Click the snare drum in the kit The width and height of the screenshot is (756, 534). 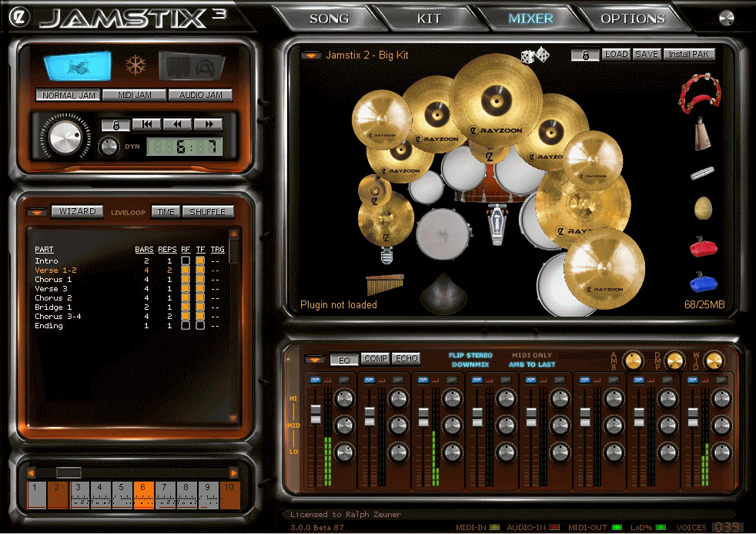coord(443,234)
